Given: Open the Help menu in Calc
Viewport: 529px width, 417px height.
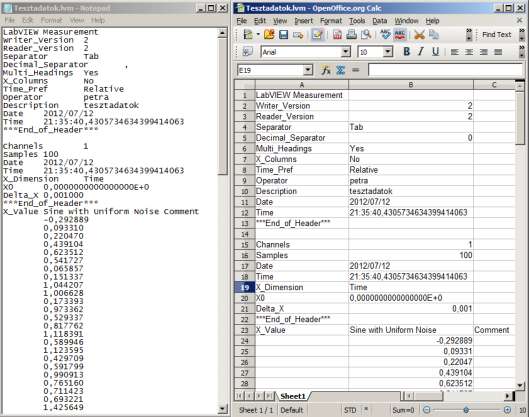Looking at the screenshot, I should (432, 21).
